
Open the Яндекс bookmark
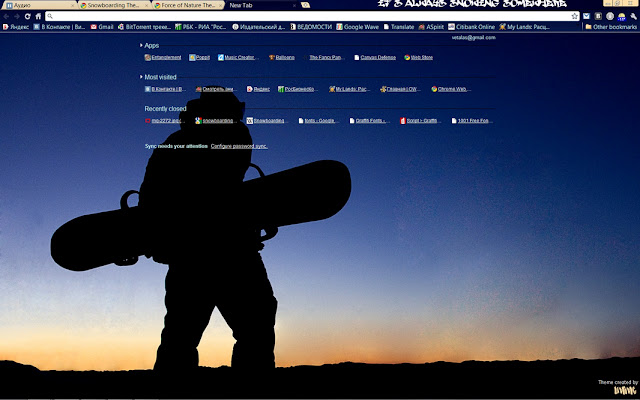click(x=16, y=27)
